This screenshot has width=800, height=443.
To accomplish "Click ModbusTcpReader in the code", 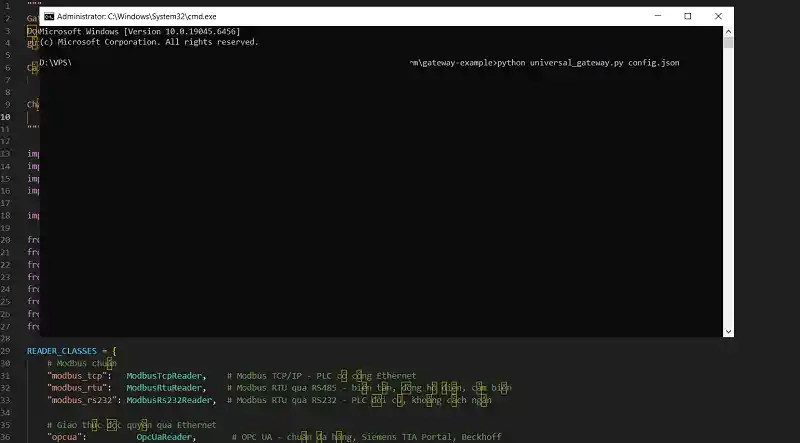I will (x=164, y=376).
